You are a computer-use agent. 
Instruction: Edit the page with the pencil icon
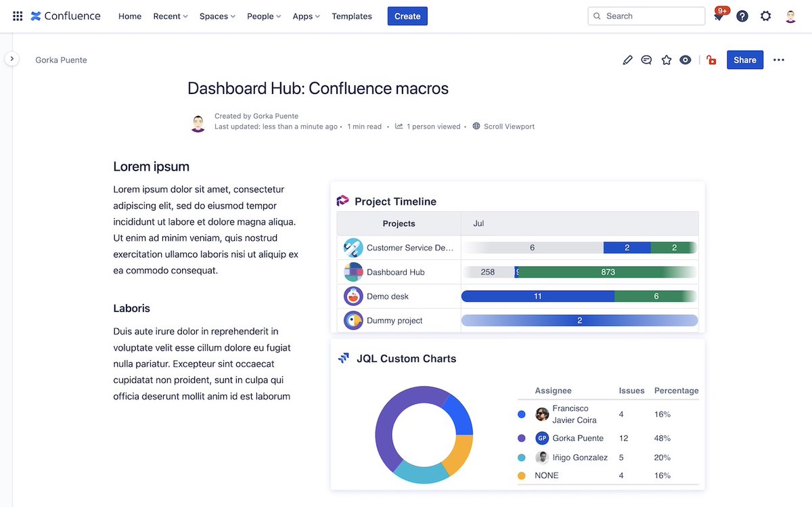(627, 60)
